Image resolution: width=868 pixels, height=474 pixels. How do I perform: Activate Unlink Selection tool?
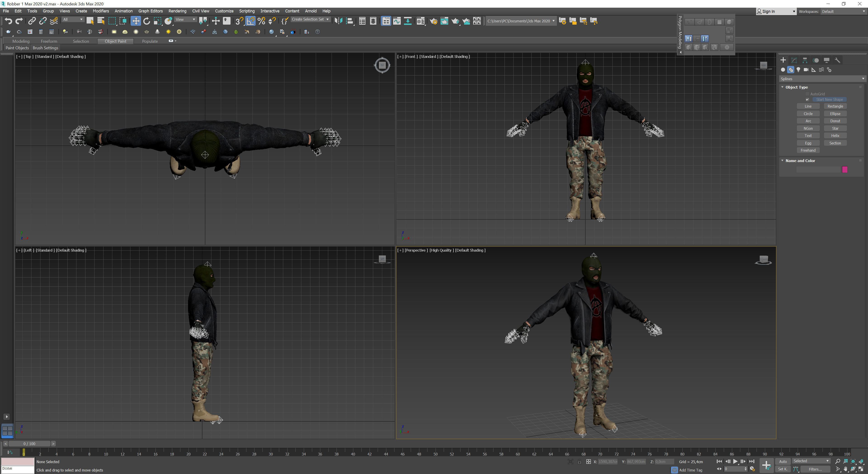click(x=42, y=21)
